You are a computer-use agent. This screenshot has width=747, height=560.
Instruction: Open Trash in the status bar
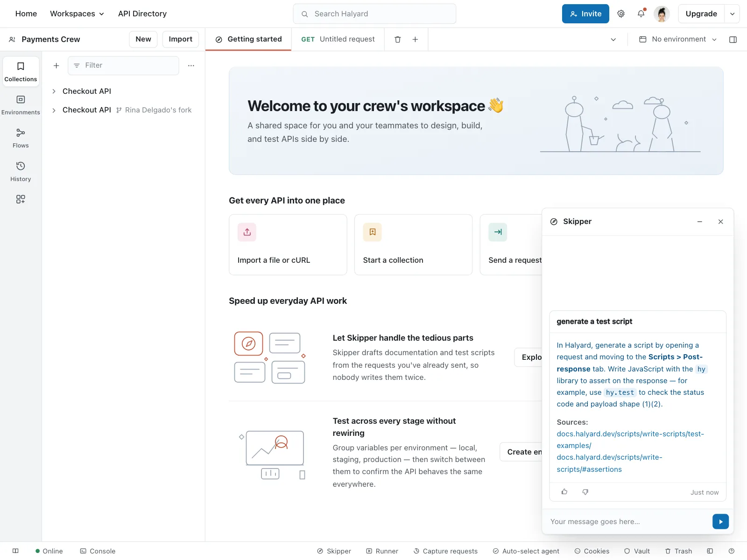(x=678, y=551)
